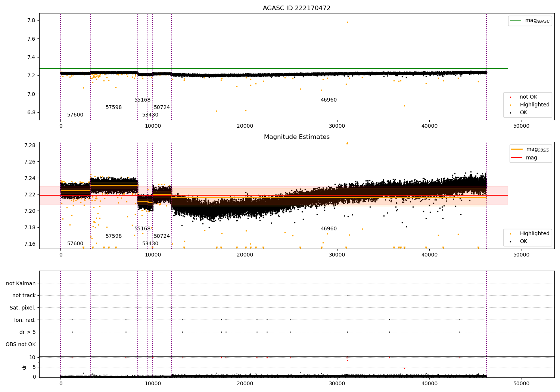Click the 'OBS not OK' row label
The height and width of the screenshot is (392, 560).
coord(21,345)
